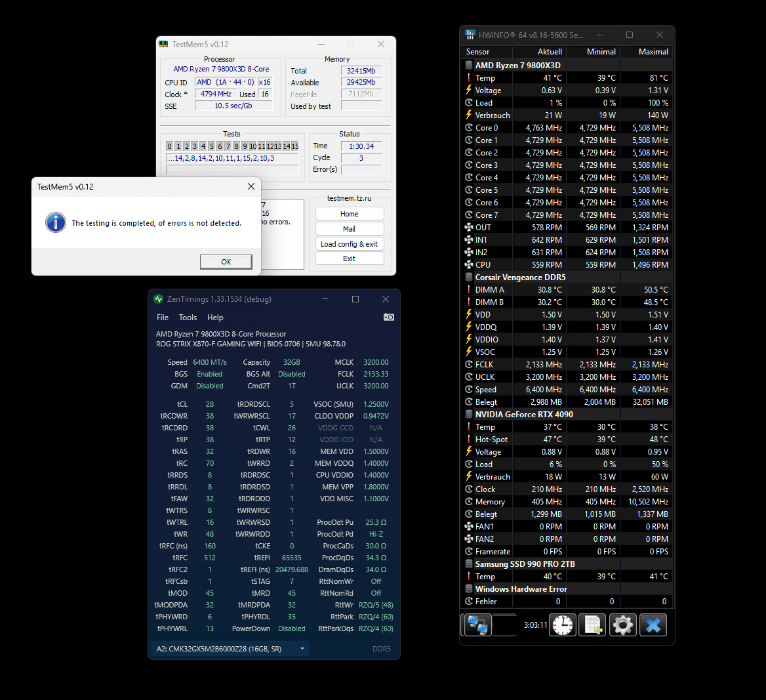Click the clock icon on the Framerate row

(469, 551)
